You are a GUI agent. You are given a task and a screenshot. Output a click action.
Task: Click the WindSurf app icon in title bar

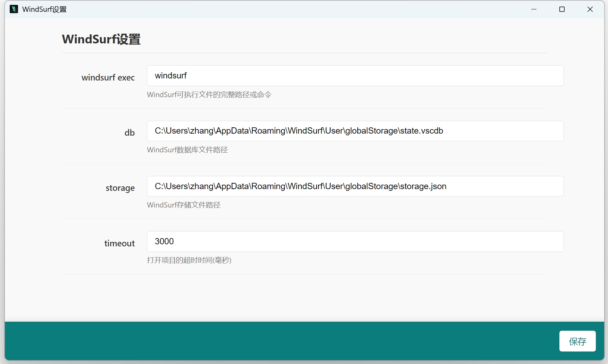[14, 9]
